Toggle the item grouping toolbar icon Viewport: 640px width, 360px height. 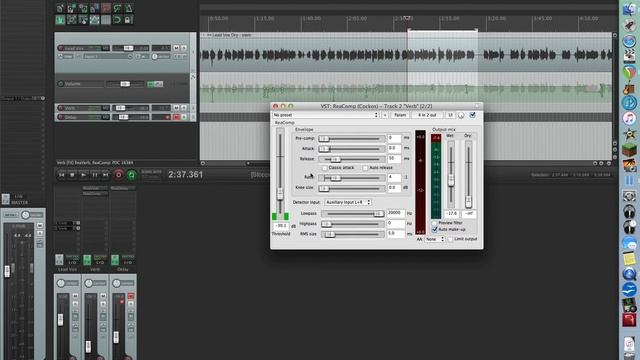coord(71,20)
